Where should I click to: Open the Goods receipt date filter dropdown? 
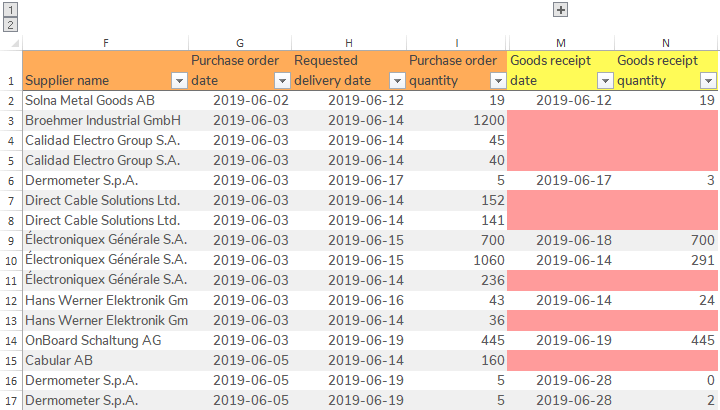pos(604,80)
